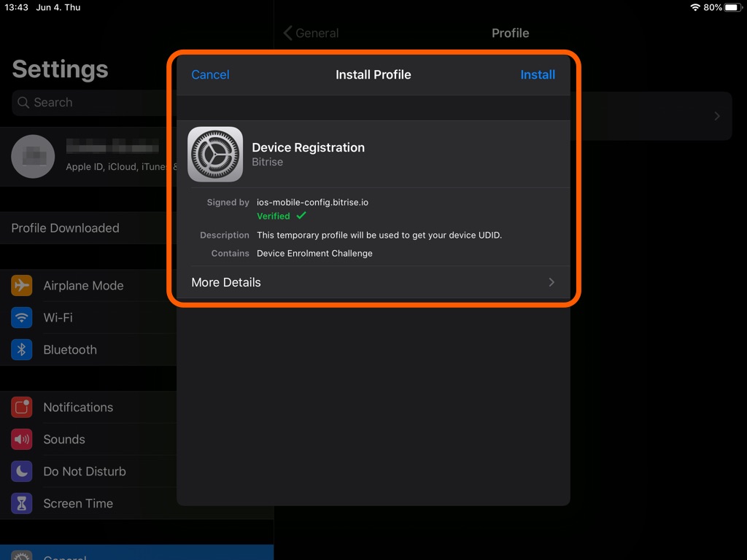Select the Sounds speaker icon
Viewport: 747px width, 560px height.
[x=21, y=439]
